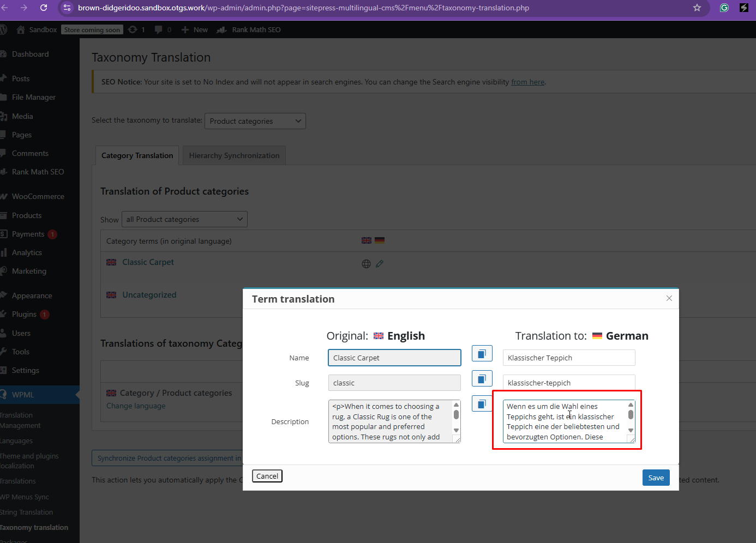
Task: Open Taxonomy translation submenu
Action: point(34,527)
